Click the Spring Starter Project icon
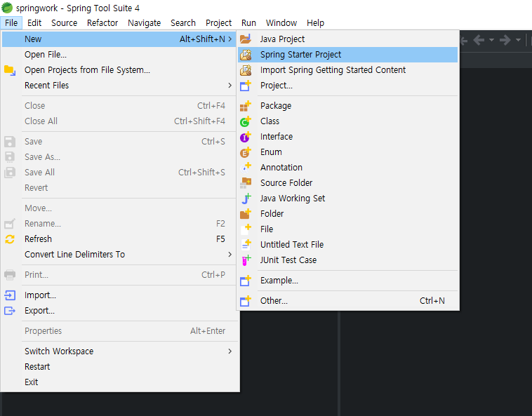The image size is (532, 416). [x=246, y=55]
